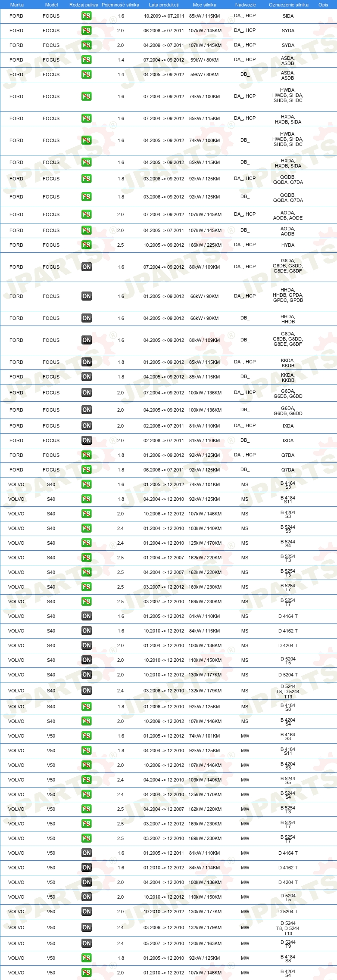
Task: Select the date range 01.2005 -> 12.2011
Action: point(164,853)
